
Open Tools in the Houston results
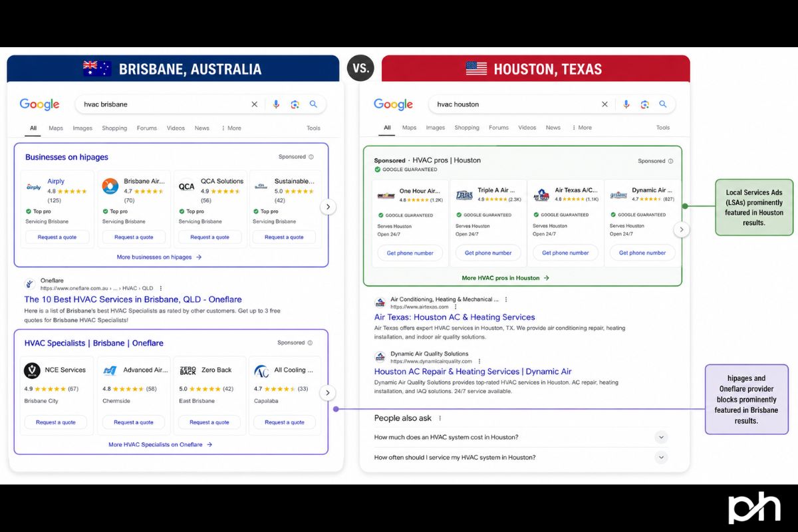663,128
